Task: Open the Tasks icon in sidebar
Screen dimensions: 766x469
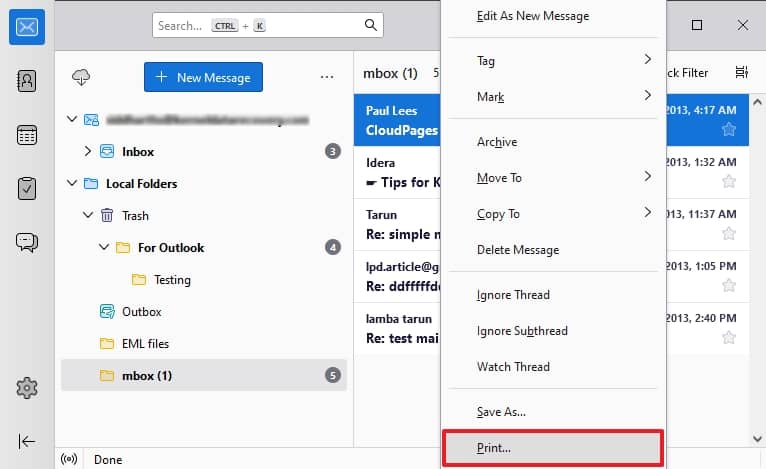Action: 27,189
